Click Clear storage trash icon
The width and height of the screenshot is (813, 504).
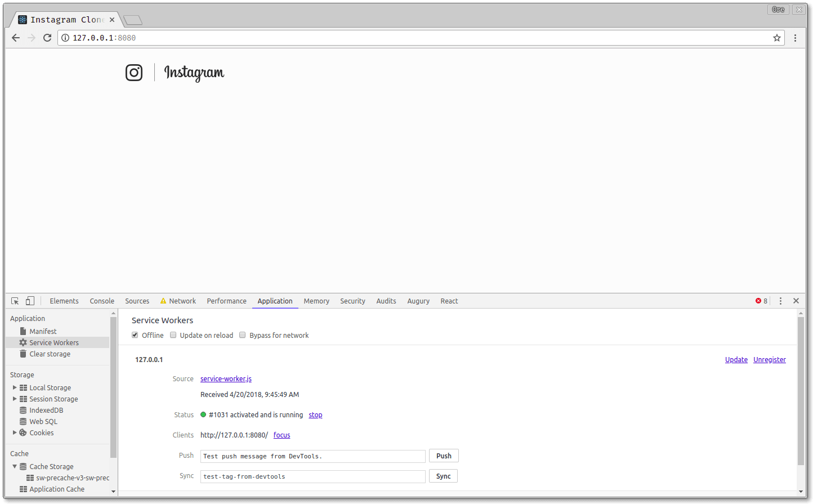pyautogui.click(x=23, y=354)
